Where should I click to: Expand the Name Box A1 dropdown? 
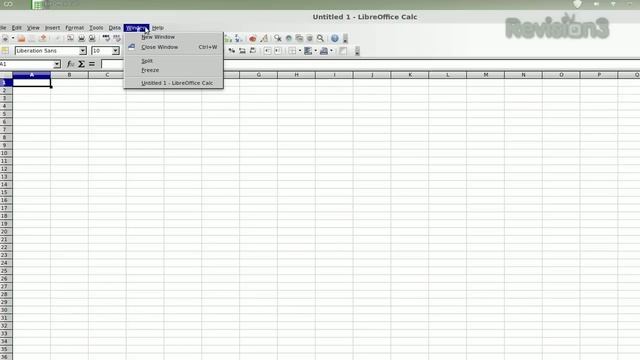[57, 64]
